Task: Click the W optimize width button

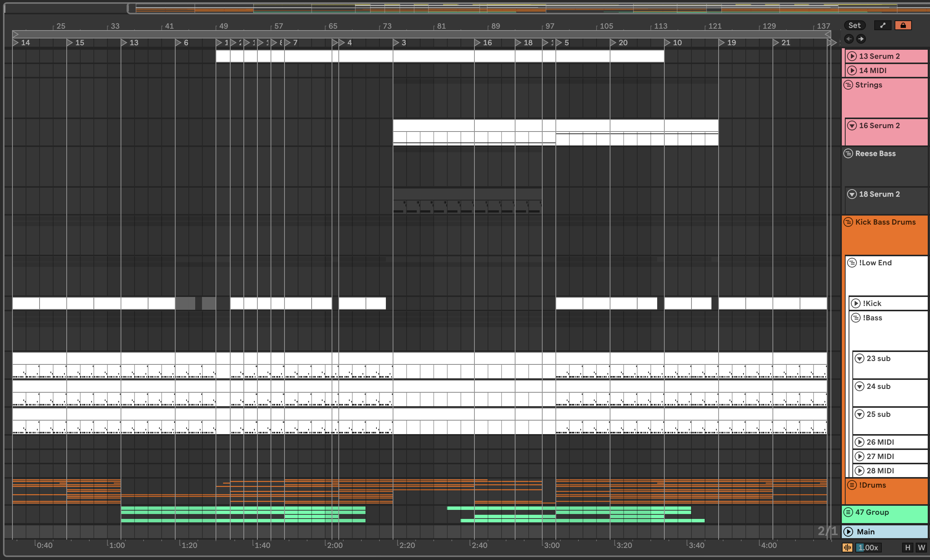Action: click(921, 548)
